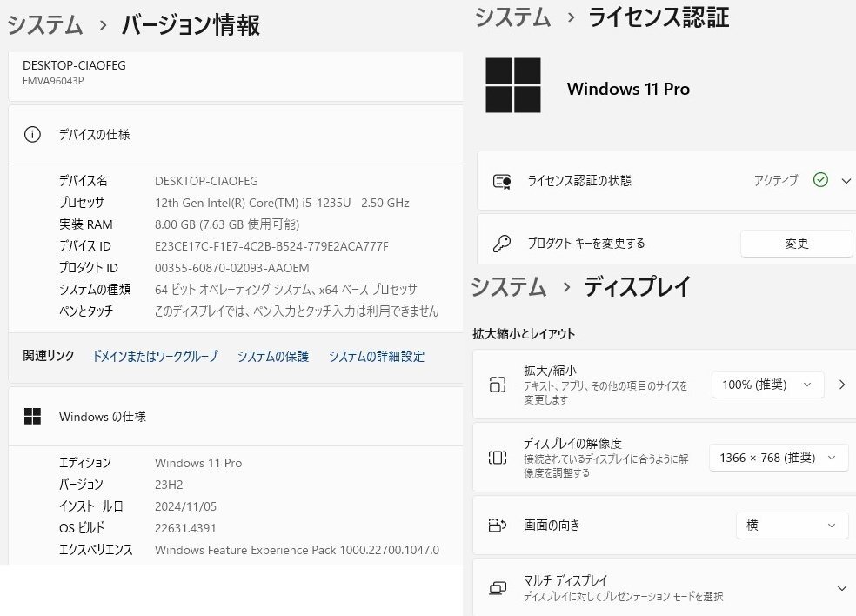Screen dimensions: 856x616
Task: Open the 画面の向き orientation dropdown
Action: [x=792, y=526]
